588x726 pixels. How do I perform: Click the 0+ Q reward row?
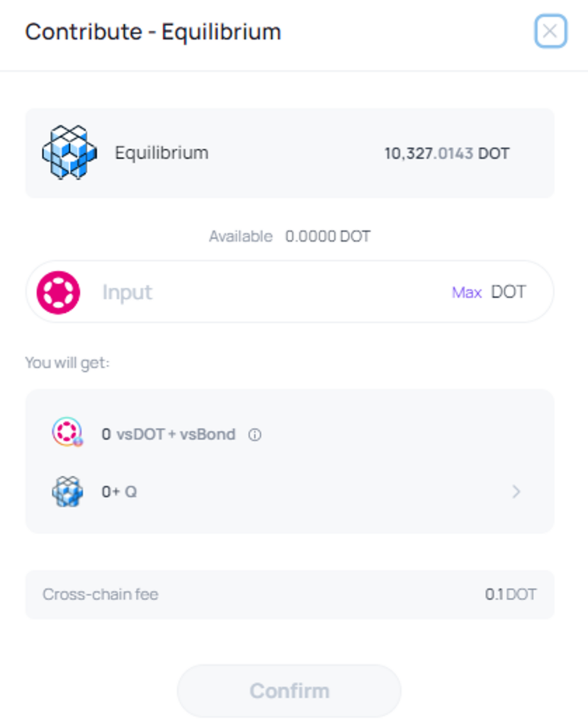point(290,492)
